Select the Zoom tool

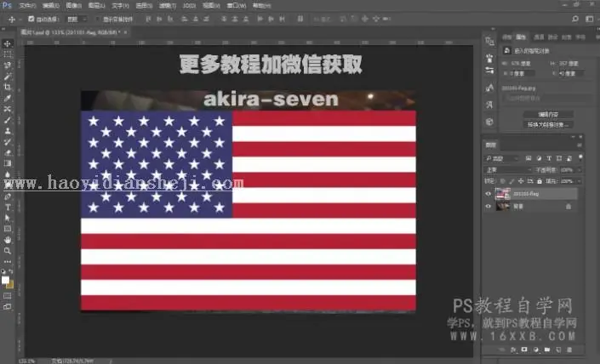point(8,251)
